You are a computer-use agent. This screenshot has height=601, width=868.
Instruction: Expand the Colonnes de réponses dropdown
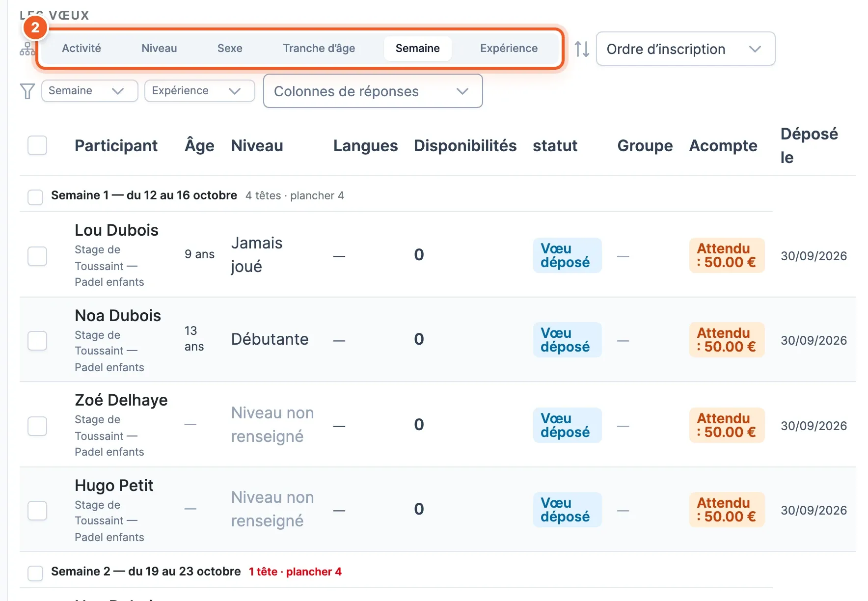pyautogui.click(x=373, y=91)
